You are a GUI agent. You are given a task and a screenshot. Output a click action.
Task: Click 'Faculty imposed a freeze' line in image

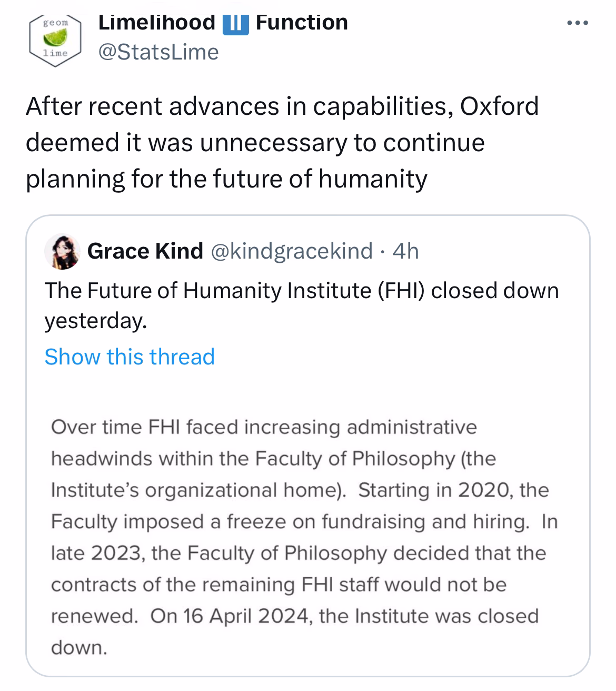click(304, 521)
